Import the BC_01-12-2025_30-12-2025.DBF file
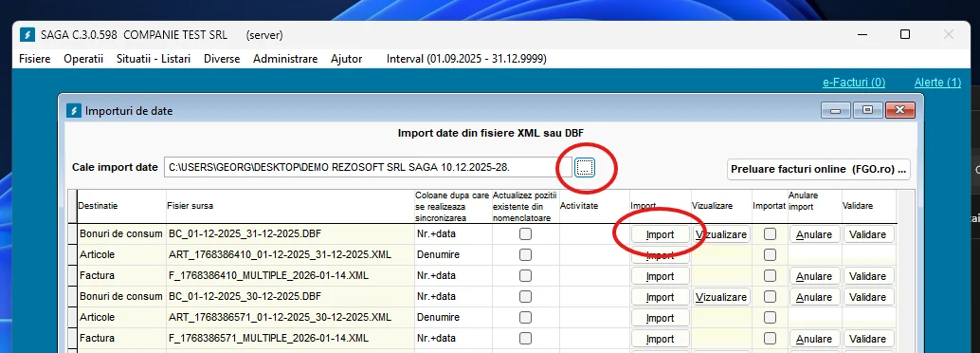 tap(660, 297)
